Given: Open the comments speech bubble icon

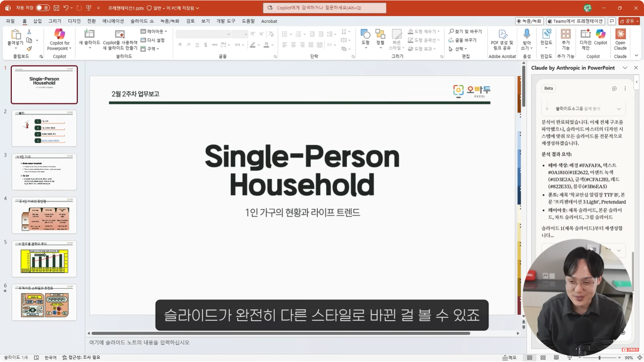Looking at the screenshot, I should 612,21.
